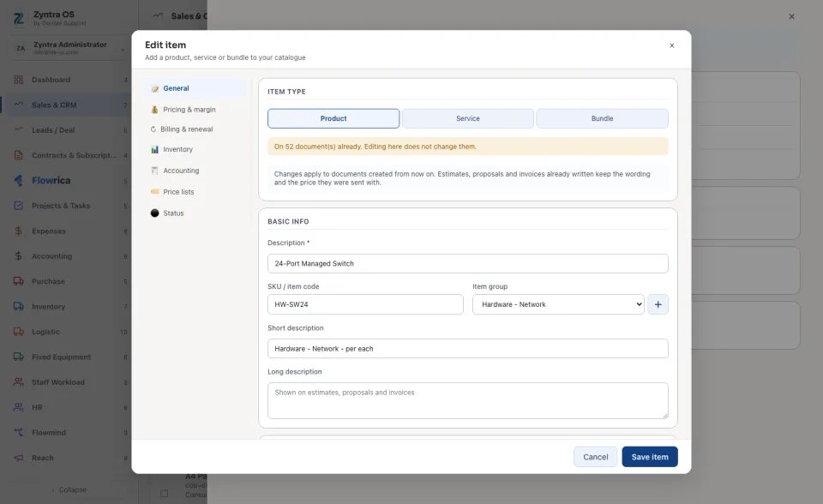Click the Billing & renewal refresh icon

coord(153,129)
